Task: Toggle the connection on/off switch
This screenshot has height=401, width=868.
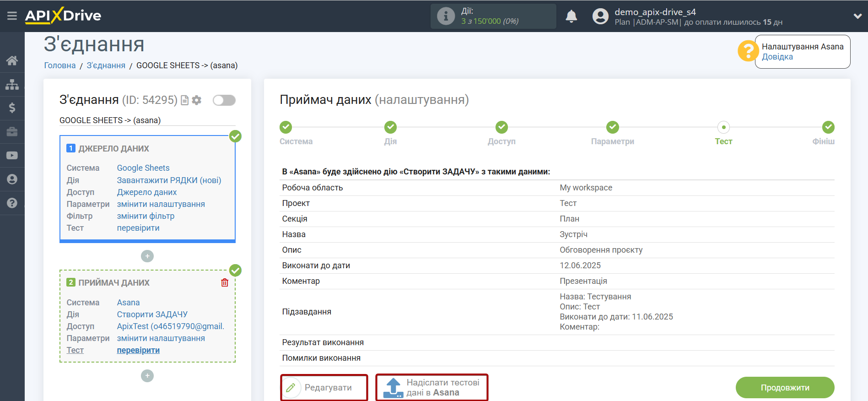Action: click(x=224, y=100)
